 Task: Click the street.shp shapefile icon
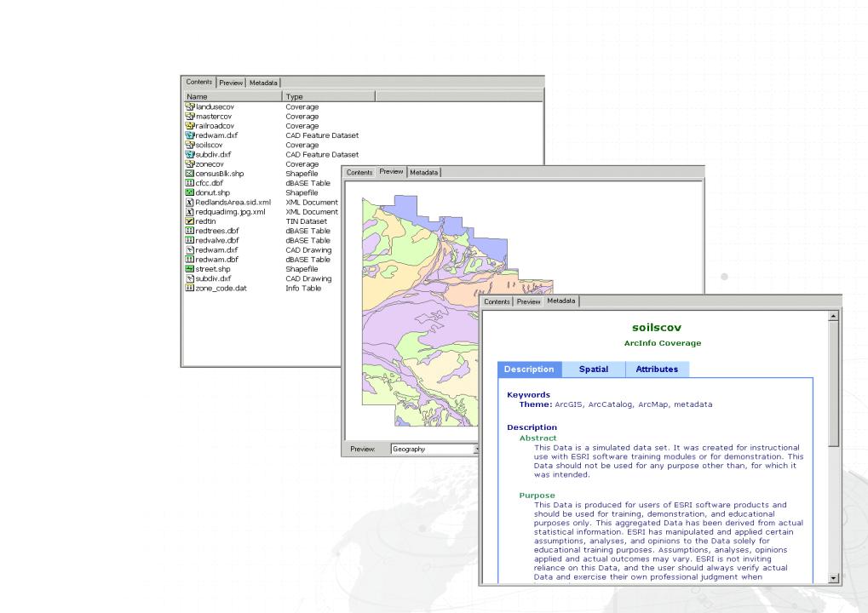click(x=190, y=269)
